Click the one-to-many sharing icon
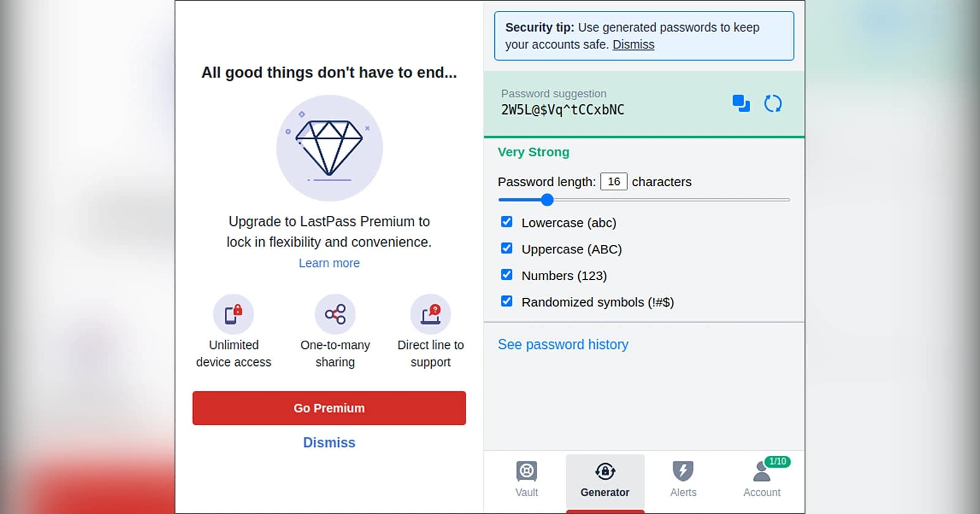This screenshot has width=980, height=514. (x=335, y=313)
